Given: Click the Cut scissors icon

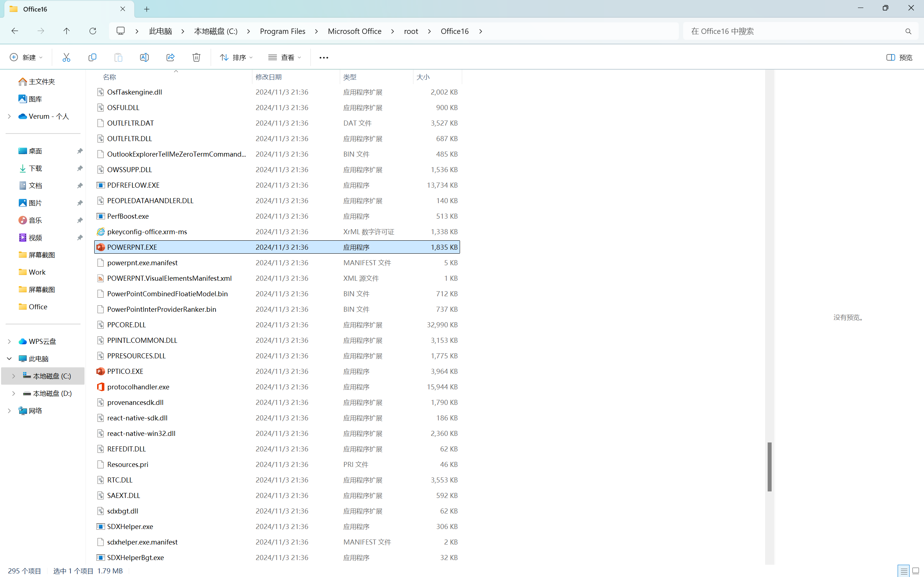Looking at the screenshot, I should click(x=66, y=57).
